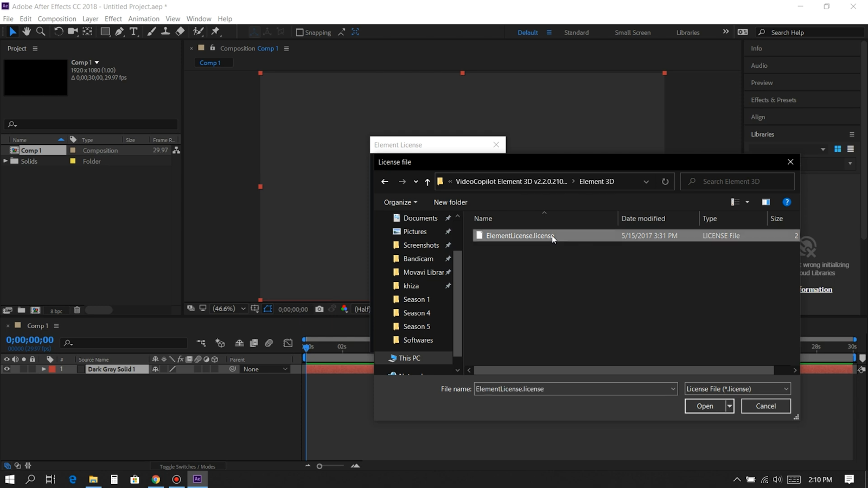This screenshot has height=488, width=868.
Task: Switch to the Small Screen workspace
Action: point(633,33)
